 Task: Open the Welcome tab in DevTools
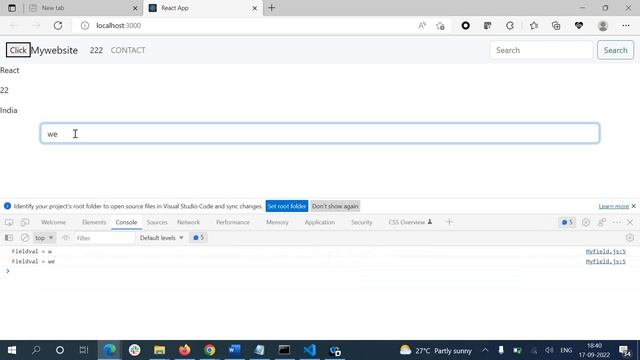pos(53,222)
